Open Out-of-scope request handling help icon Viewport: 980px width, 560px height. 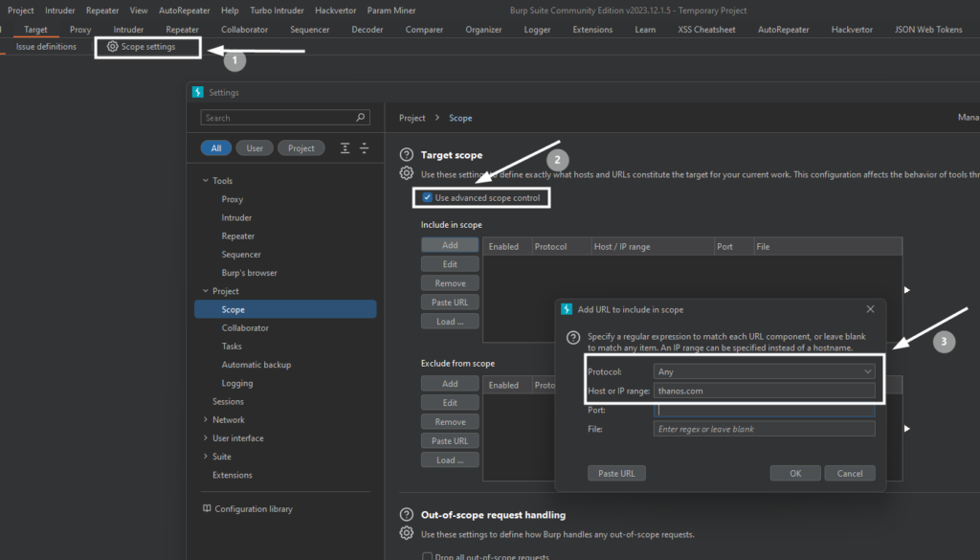point(406,514)
